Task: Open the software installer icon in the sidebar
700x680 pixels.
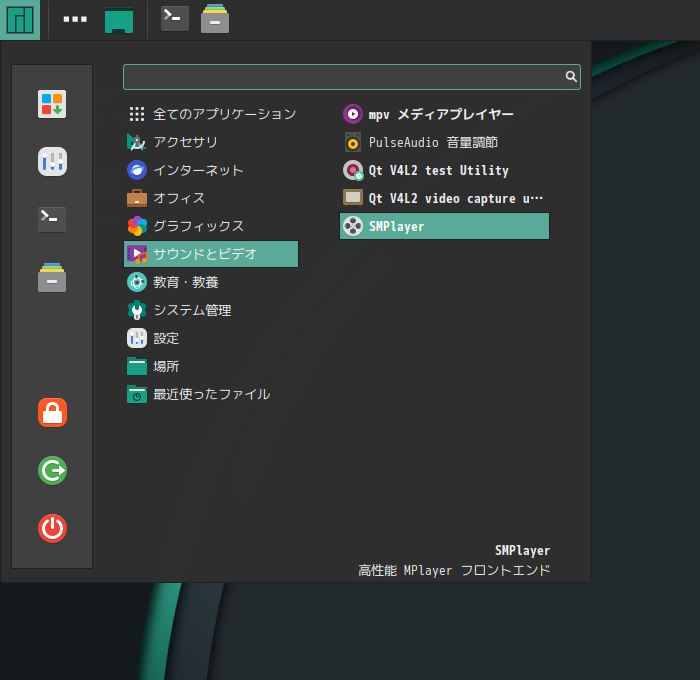Action: (52, 104)
